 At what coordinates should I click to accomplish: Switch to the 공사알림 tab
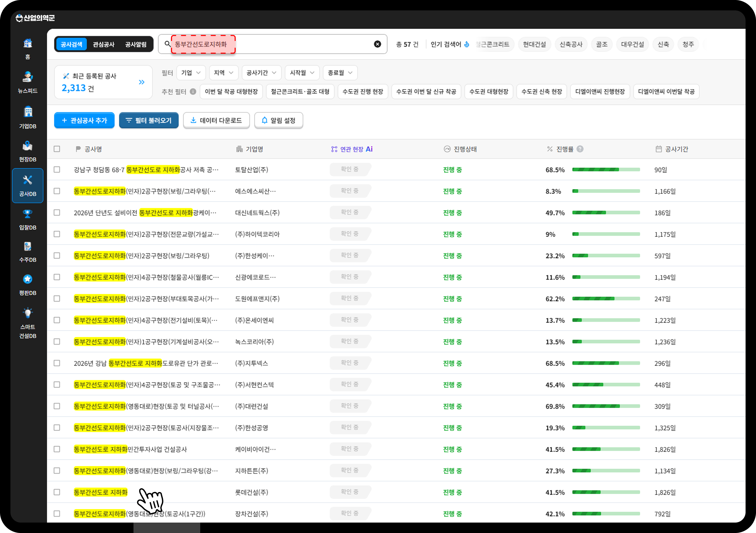136,45
